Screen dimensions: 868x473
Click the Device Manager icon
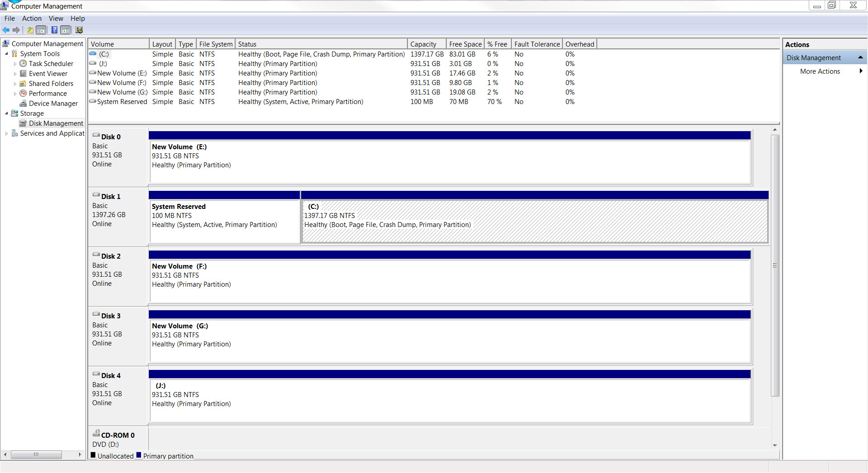(23, 104)
